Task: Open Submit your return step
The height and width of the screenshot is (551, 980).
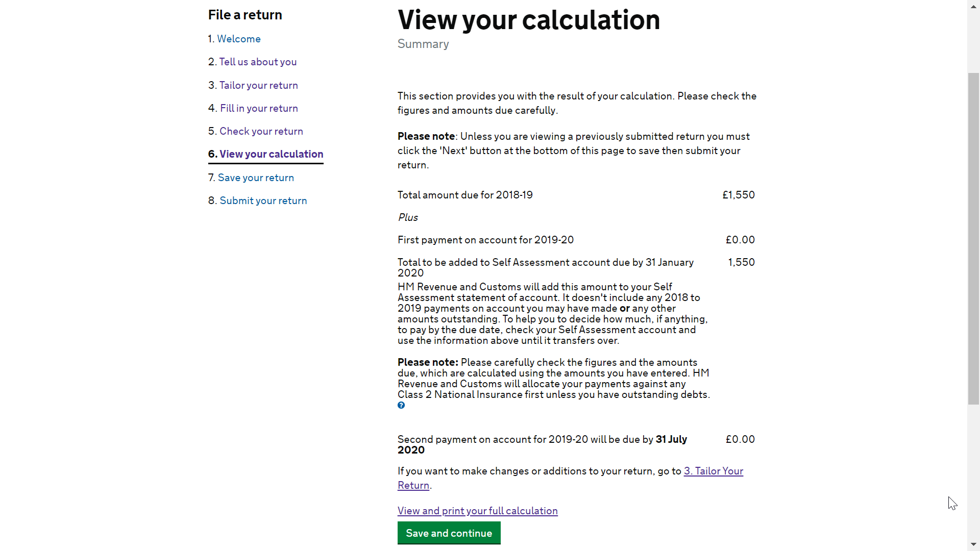Action: click(x=263, y=201)
